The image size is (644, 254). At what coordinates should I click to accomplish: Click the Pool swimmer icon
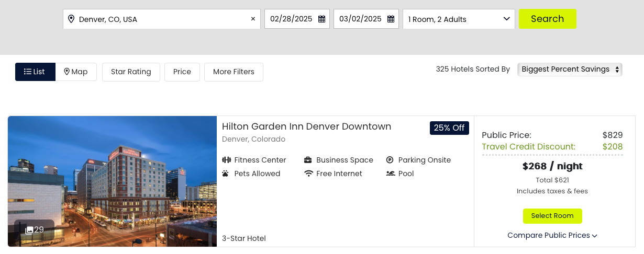tap(391, 174)
